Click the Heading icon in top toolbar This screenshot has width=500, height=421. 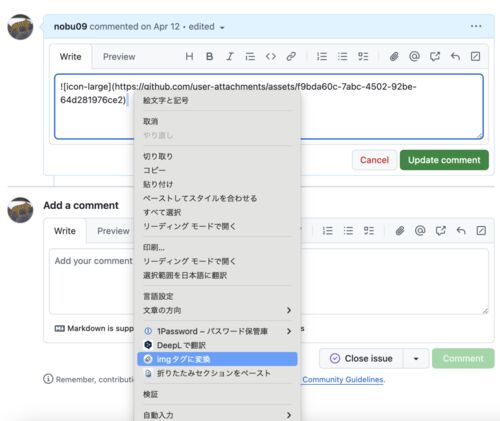point(189,56)
